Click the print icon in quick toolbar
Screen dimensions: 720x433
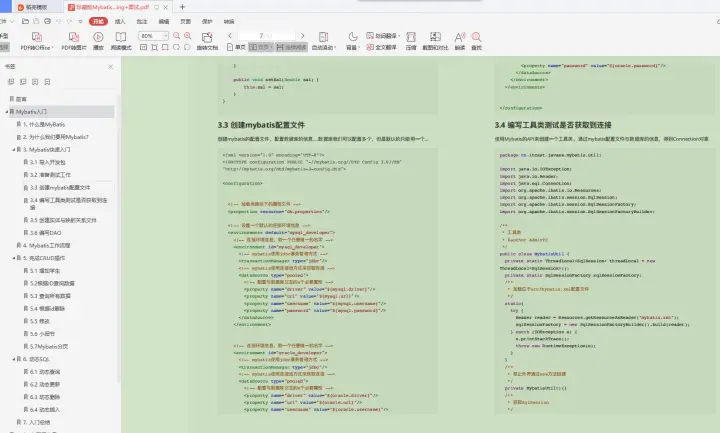47,21
